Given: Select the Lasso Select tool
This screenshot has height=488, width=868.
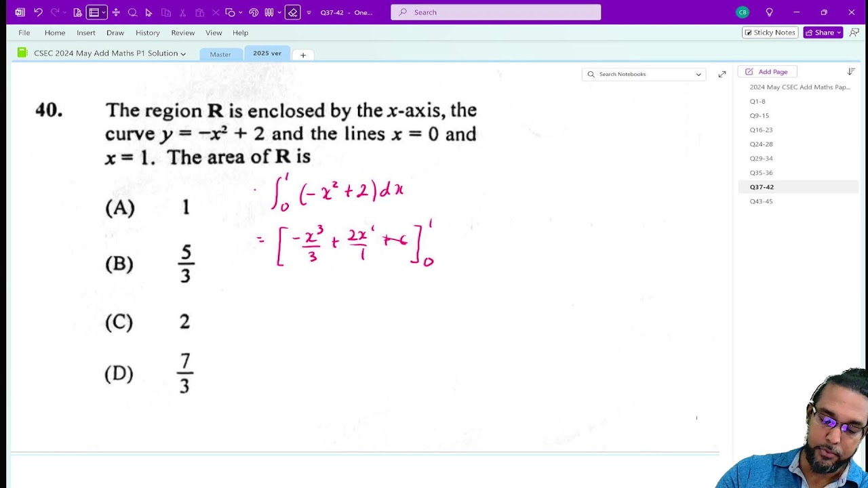Looking at the screenshot, I should coord(132,12).
